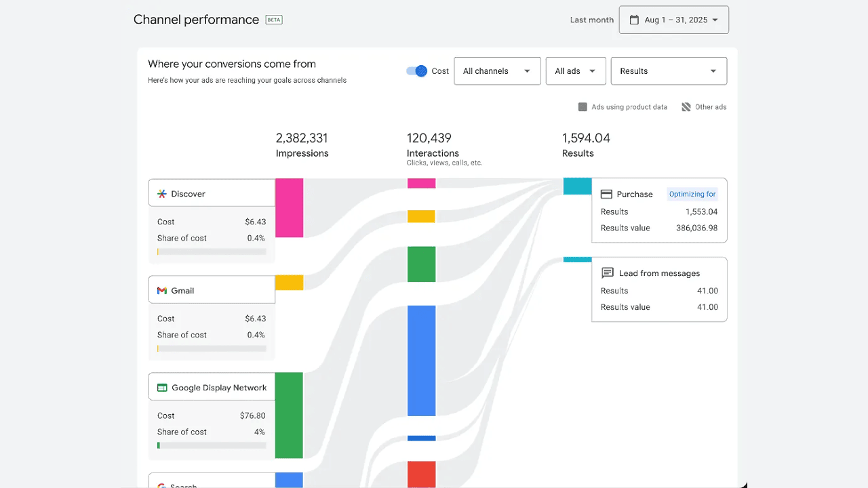868x488 pixels.
Task: Select the Discover channel card
Action: (x=212, y=193)
